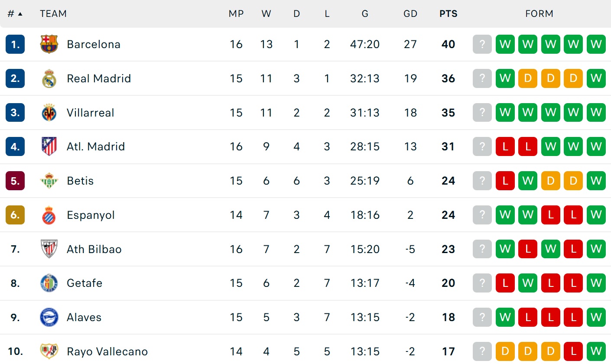Click Real Madrid's first orange D form badge
This screenshot has height=364, width=611.
pos(528,78)
